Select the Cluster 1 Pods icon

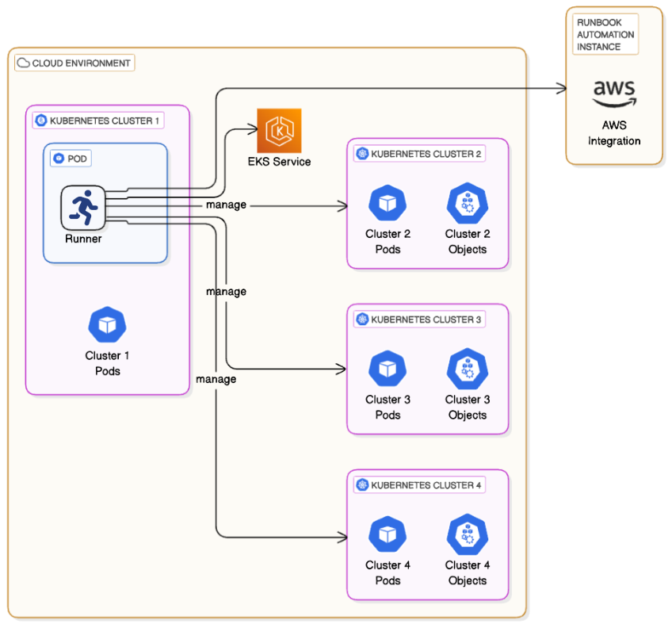107,324
